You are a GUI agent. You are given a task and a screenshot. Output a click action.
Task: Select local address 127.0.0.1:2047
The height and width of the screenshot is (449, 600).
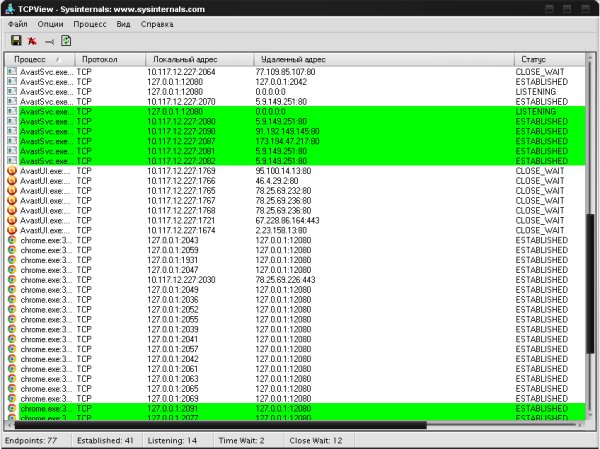pos(173,270)
